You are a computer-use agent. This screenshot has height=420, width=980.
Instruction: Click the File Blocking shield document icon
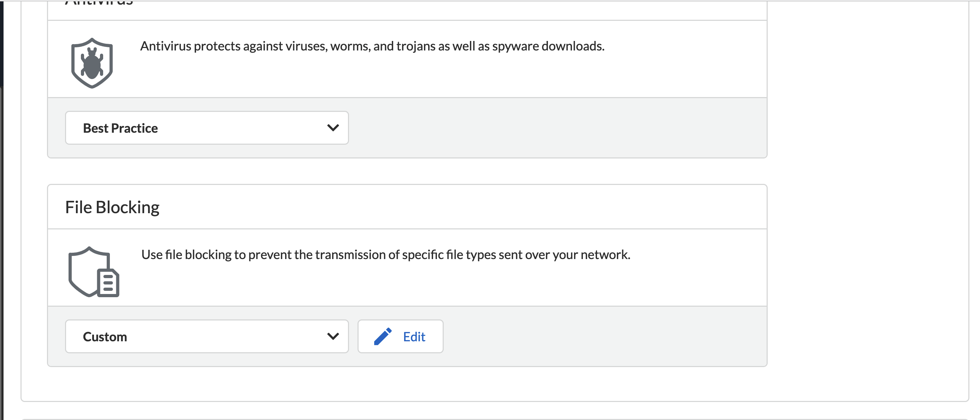click(x=94, y=272)
